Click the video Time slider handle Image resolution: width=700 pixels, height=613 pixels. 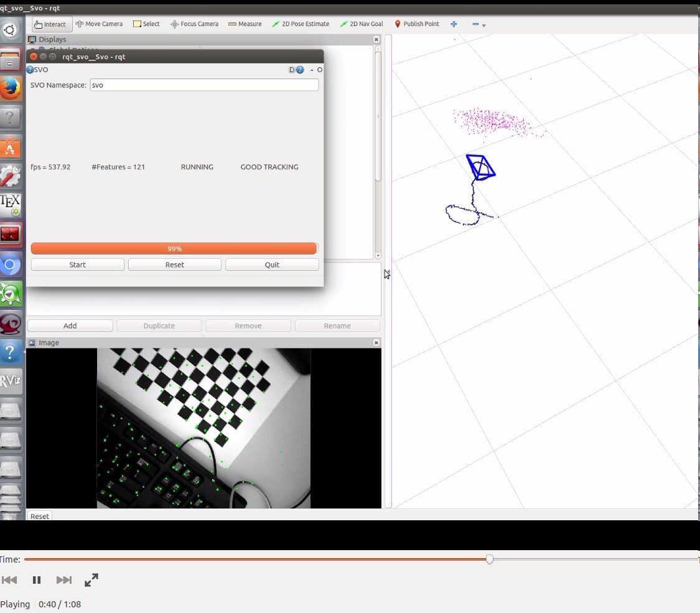[x=490, y=559]
